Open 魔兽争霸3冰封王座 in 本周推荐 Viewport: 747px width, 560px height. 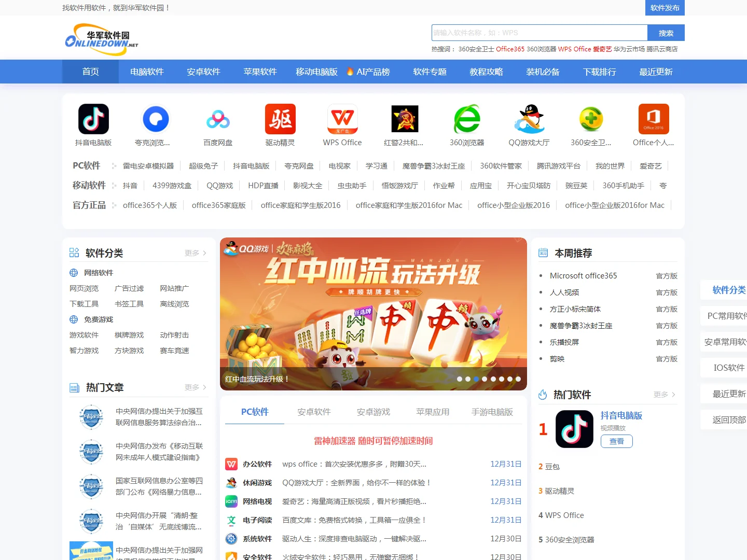click(581, 326)
